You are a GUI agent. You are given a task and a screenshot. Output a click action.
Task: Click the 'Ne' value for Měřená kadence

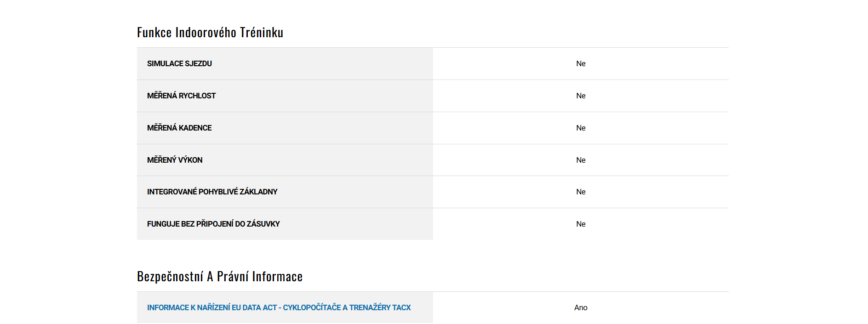click(x=581, y=128)
